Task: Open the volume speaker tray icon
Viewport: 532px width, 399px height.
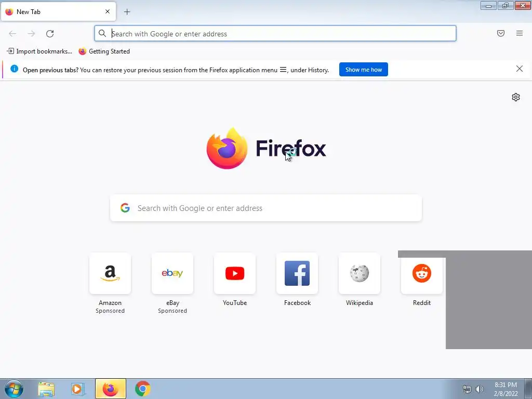Action: [x=479, y=389]
